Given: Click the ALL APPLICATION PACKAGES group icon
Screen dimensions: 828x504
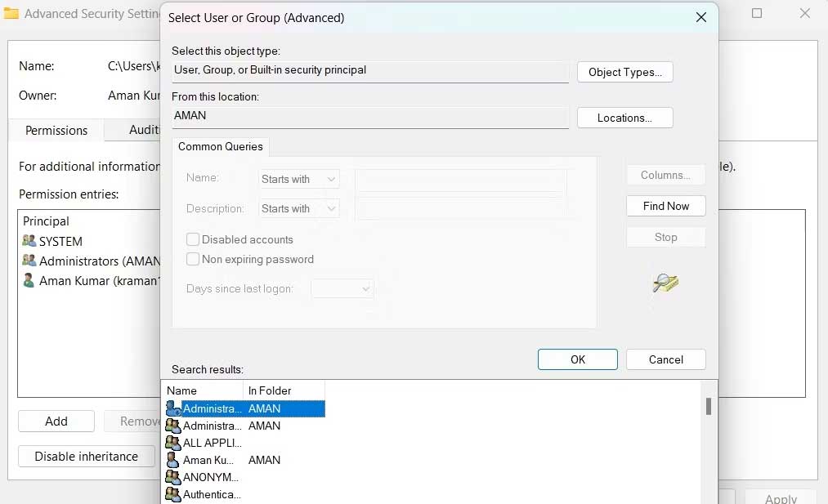Looking at the screenshot, I should (x=172, y=443).
